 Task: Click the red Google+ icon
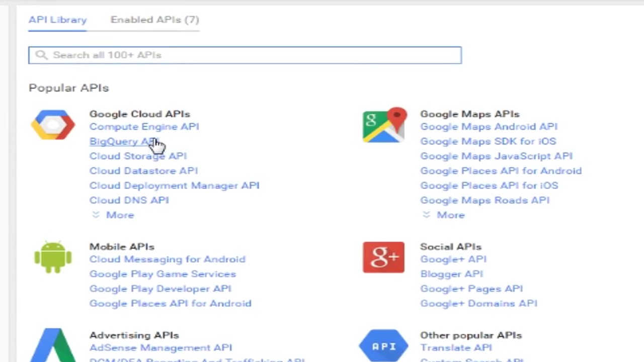click(x=383, y=257)
